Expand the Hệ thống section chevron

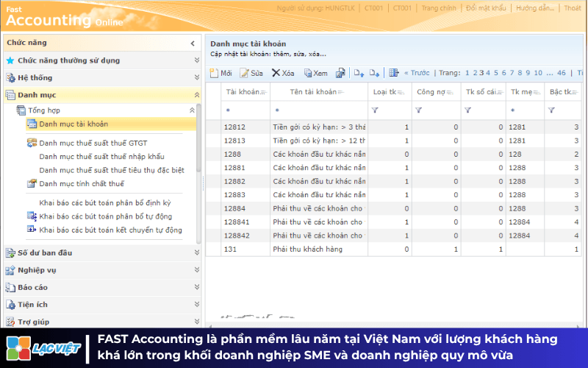point(196,77)
